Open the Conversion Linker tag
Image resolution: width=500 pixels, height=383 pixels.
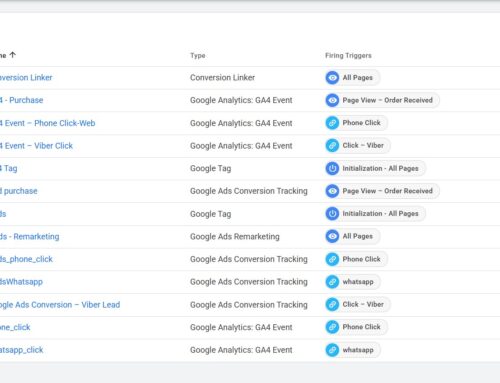pos(26,78)
